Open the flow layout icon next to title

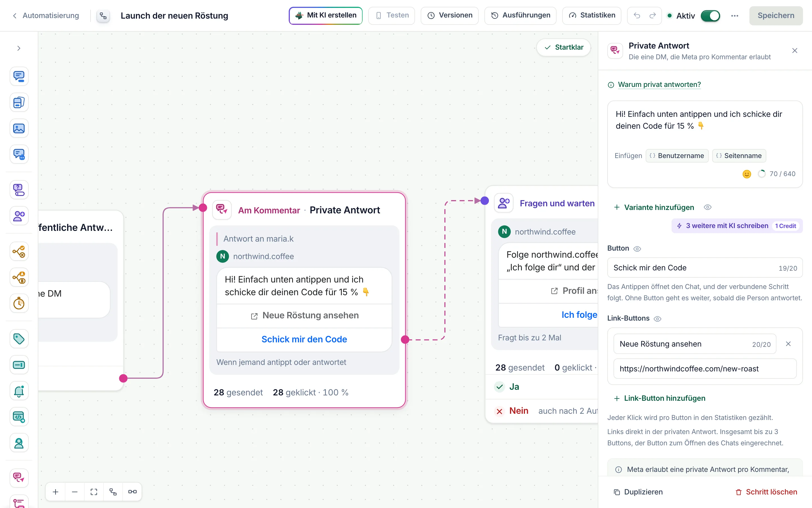click(x=103, y=16)
